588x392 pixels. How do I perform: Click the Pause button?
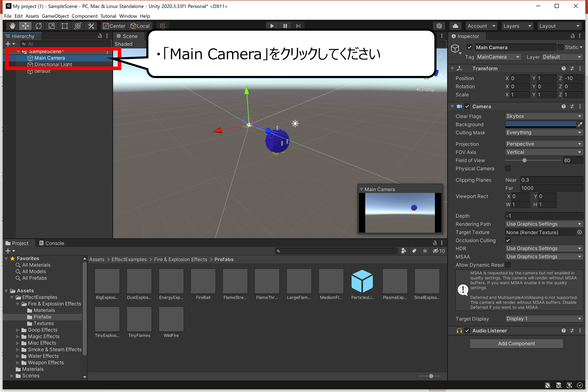tap(285, 26)
